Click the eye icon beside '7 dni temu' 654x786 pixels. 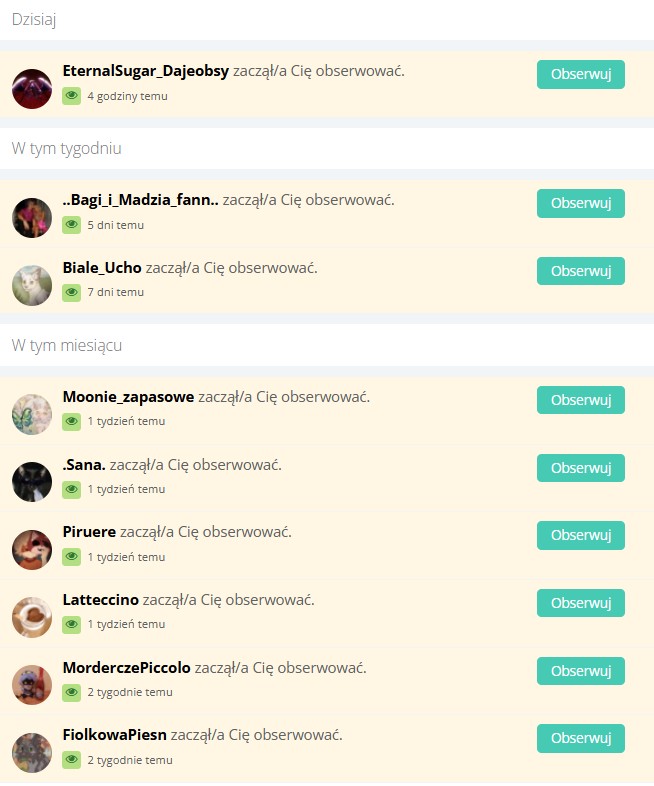(72, 292)
